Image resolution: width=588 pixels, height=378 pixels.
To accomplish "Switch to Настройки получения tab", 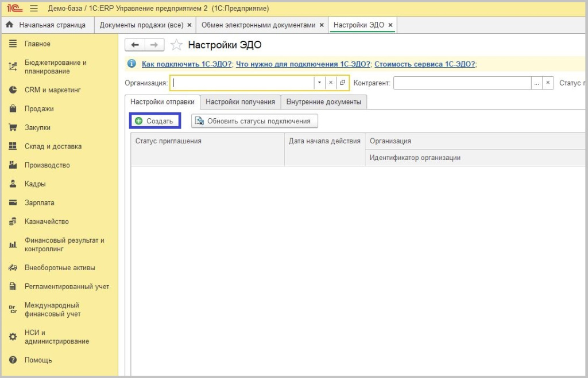I will coord(240,102).
